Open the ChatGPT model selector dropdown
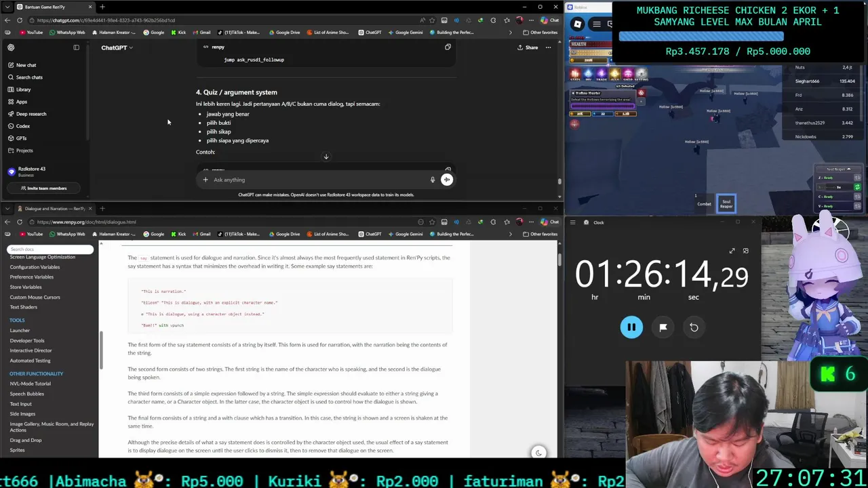This screenshot has height=488, width=868. point(117,47)
